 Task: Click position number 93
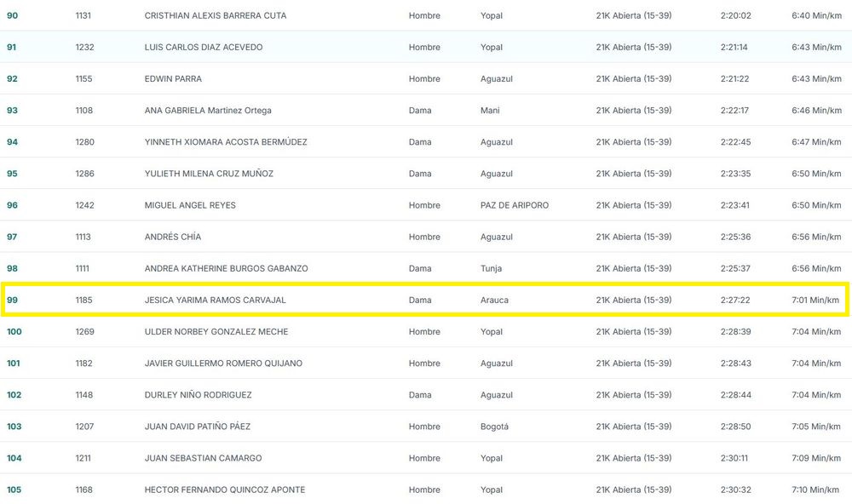point(12,110)
